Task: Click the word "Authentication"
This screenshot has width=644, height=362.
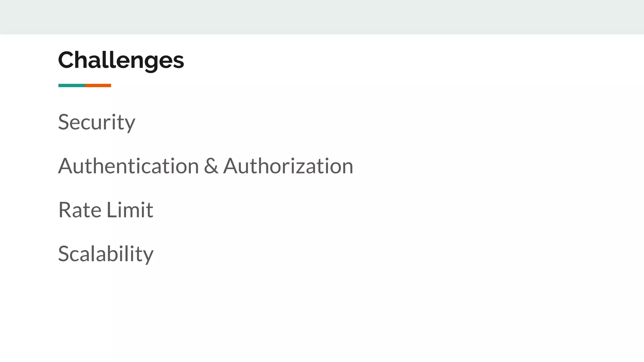Action: 129,166
